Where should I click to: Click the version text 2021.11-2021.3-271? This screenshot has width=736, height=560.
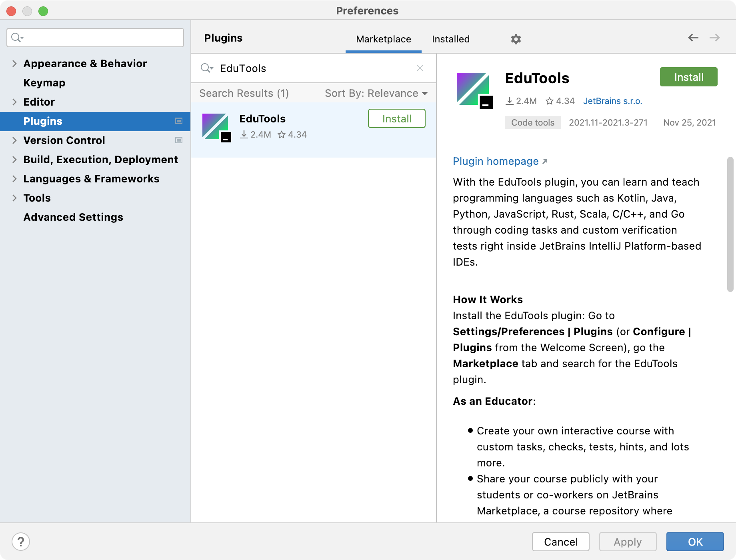608,122
